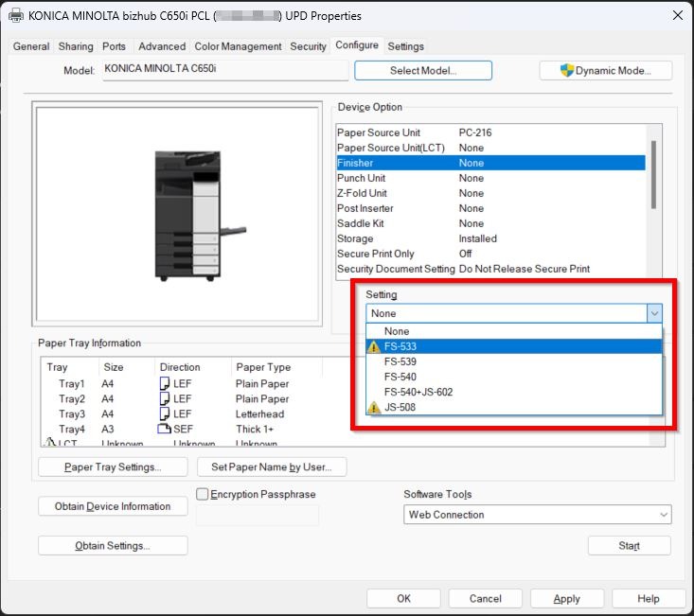Click the Device Option list scrollbar
This screenshot has width=694, height=616.
point(653,175)
